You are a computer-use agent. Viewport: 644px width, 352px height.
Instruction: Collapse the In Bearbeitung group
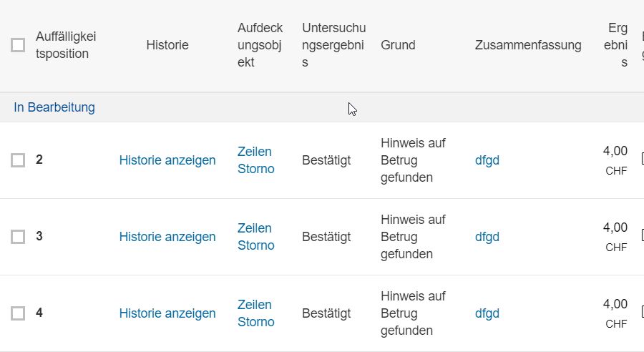pos(54,107)
